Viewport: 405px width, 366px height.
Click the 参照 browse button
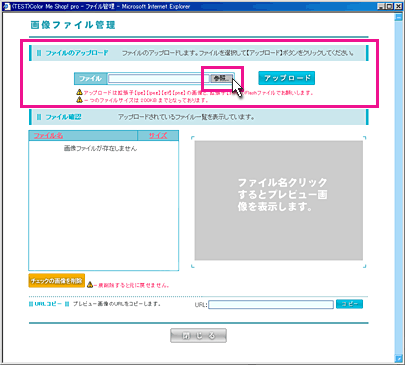point(221,79)
